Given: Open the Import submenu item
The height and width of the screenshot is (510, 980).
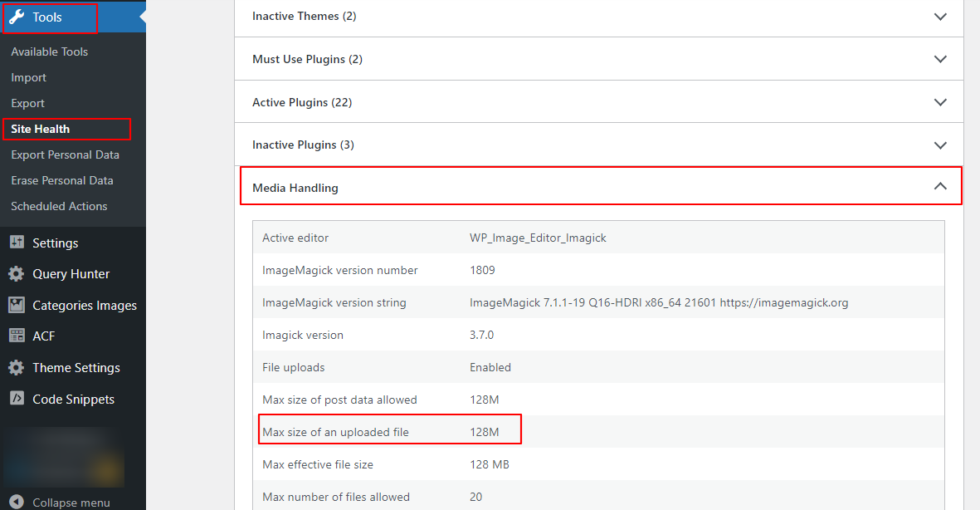Looking at the screenshot, I should point(29,77).
